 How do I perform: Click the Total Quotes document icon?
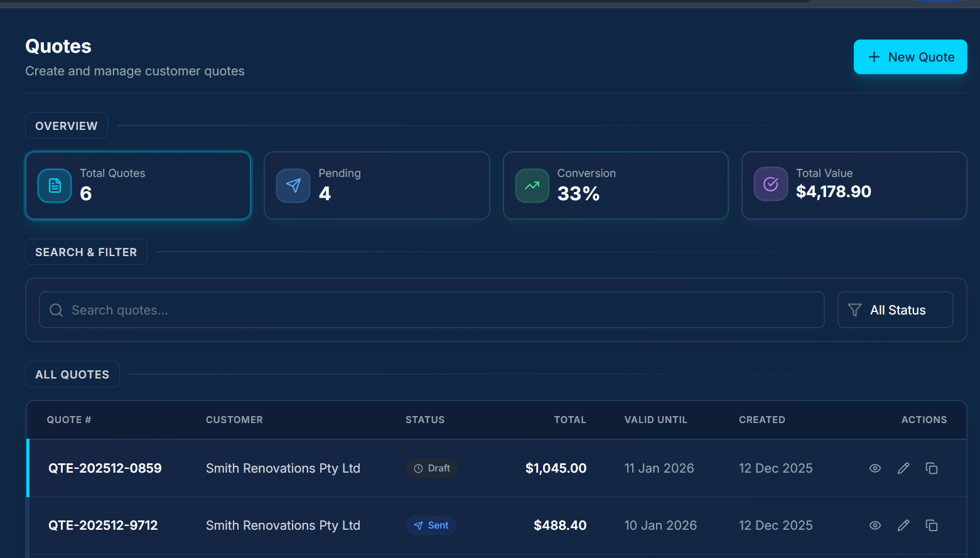point(54,185)
